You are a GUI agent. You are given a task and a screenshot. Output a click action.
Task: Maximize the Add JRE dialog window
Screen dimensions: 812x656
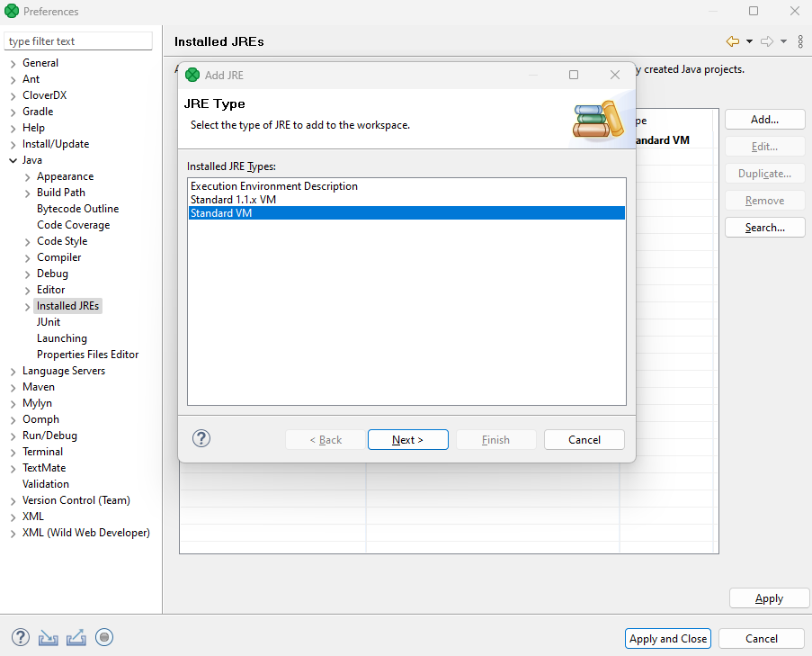574,75
